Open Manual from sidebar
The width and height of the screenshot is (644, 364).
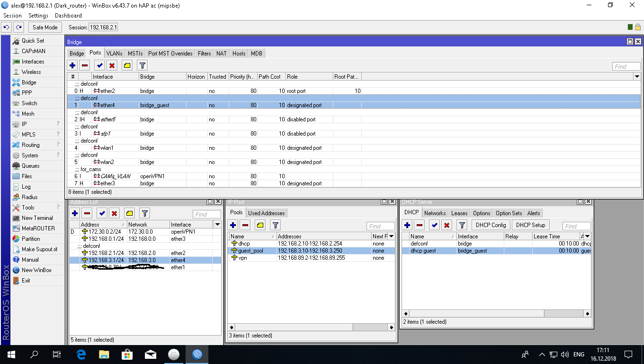tap(30, 260)
